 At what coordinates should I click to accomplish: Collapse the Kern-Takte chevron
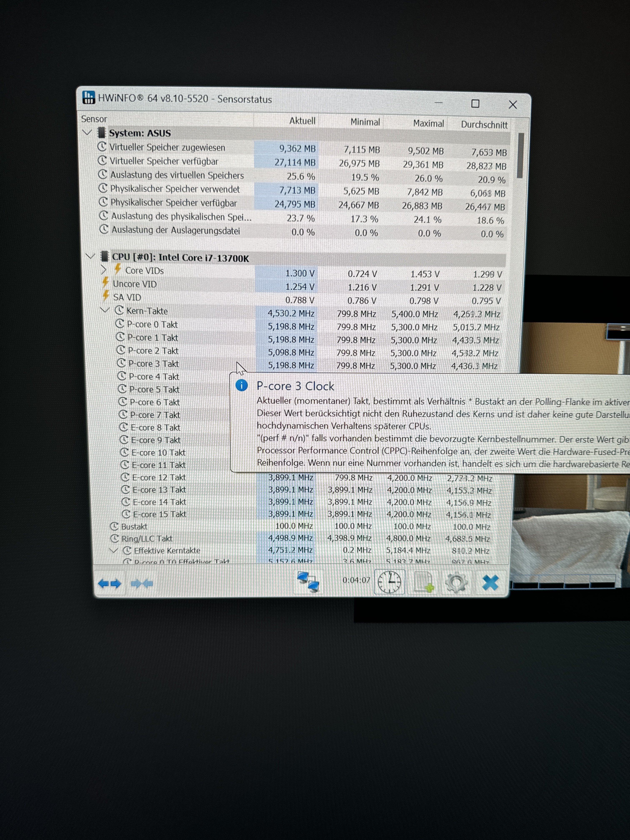coord(105,310)
